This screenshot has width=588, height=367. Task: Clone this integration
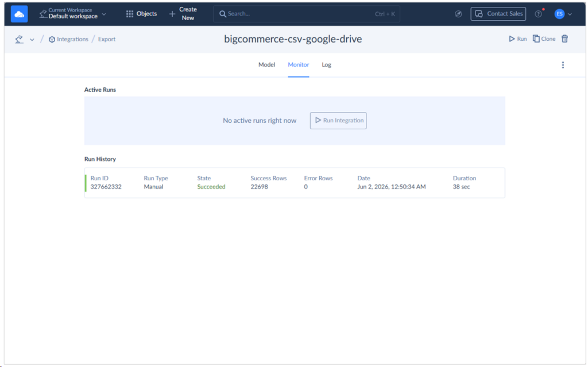(544, 38)
